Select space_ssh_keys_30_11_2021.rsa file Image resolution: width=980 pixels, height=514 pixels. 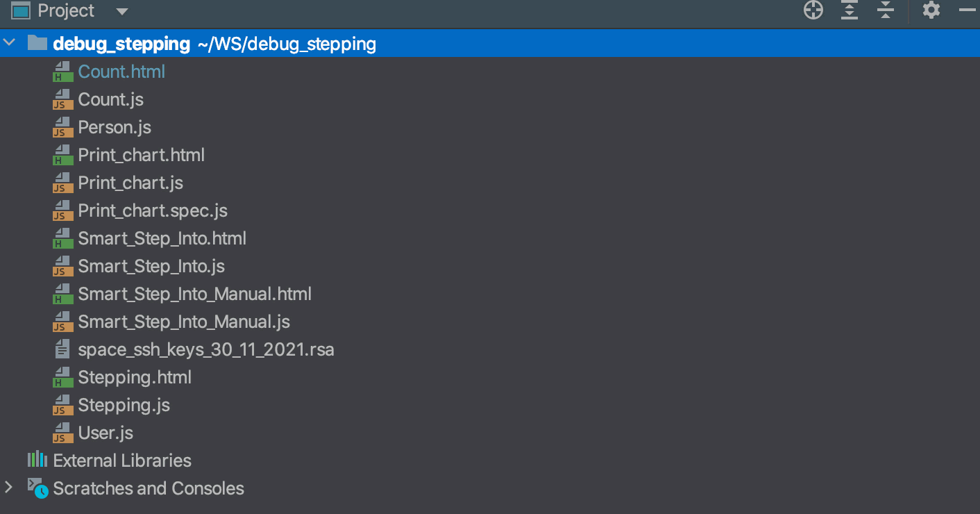[205, 349]
